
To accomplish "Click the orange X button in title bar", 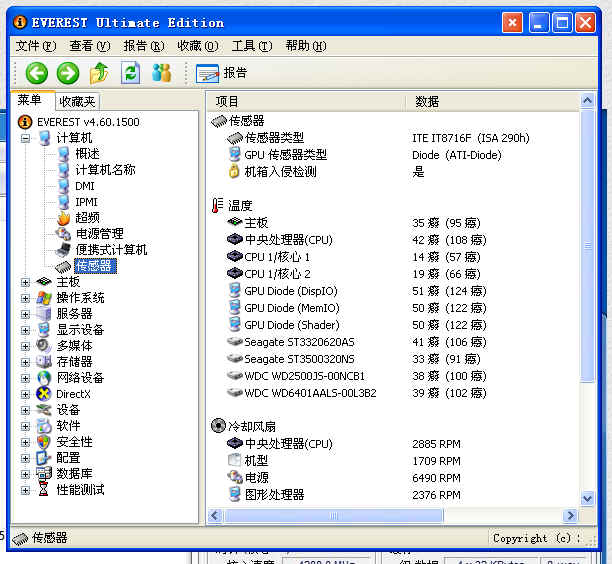I will [x=512, y=22].
